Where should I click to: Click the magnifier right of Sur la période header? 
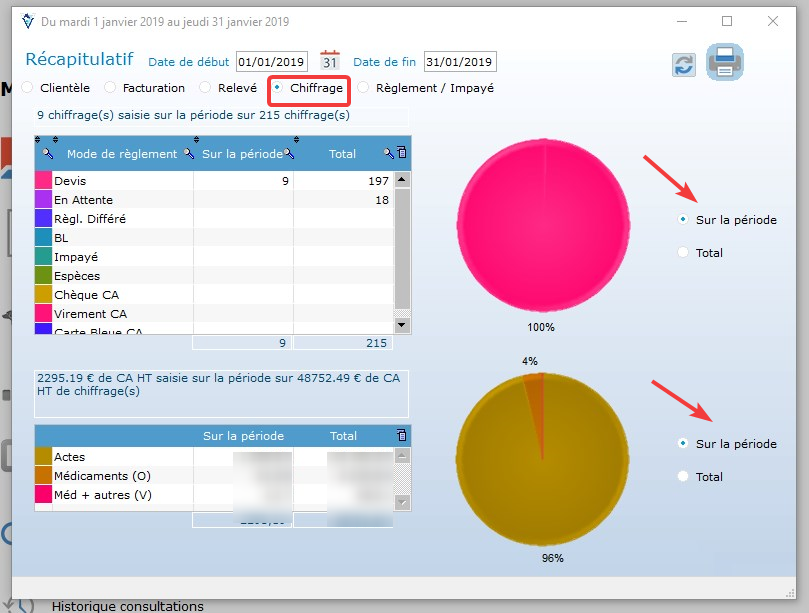point(289,153)
